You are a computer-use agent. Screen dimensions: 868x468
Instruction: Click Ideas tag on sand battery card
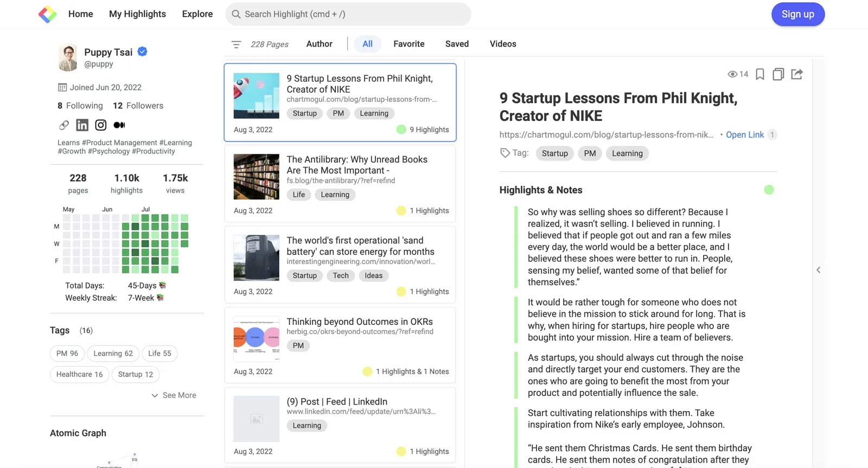tap(373, 275)
